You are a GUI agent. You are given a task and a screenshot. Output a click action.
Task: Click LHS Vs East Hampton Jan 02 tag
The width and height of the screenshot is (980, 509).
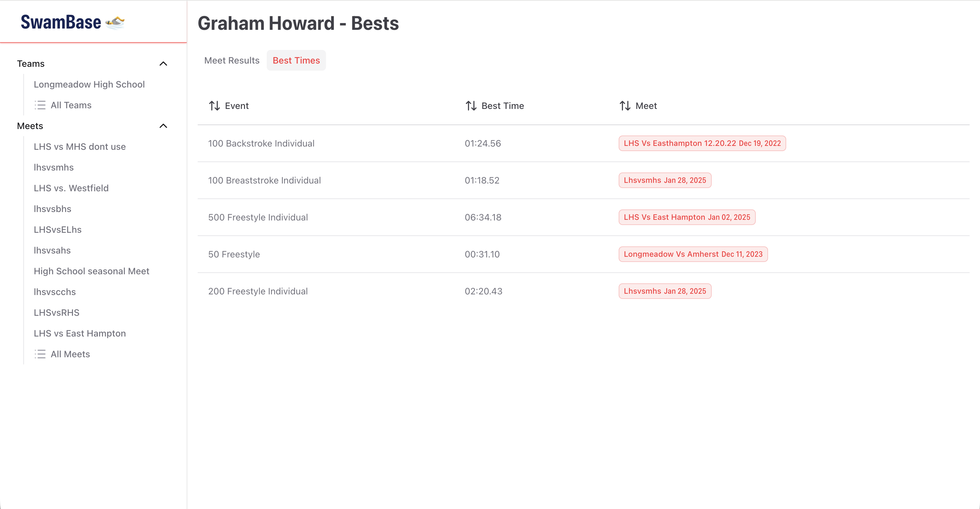click(x=687, y=218)
